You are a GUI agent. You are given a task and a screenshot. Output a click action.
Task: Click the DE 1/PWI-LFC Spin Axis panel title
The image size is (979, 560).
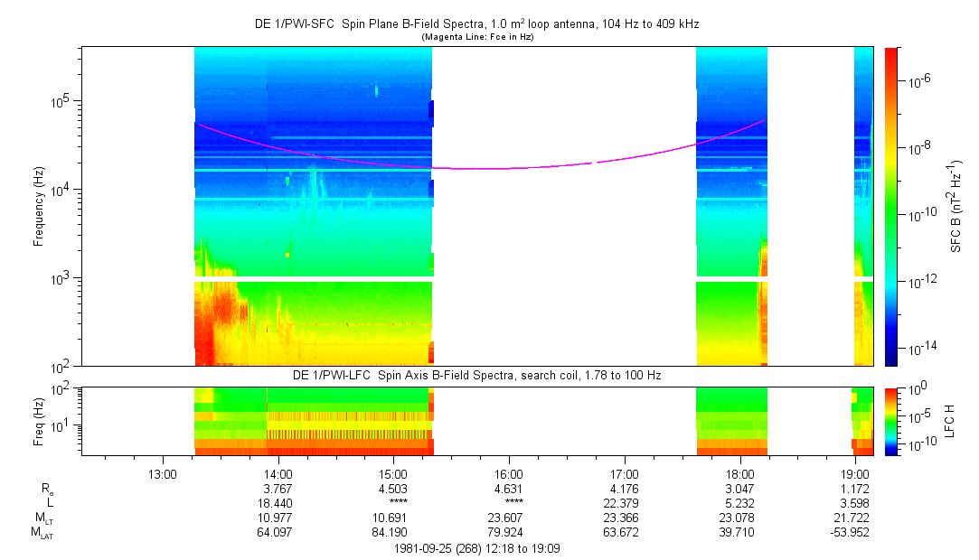(476, 375)
